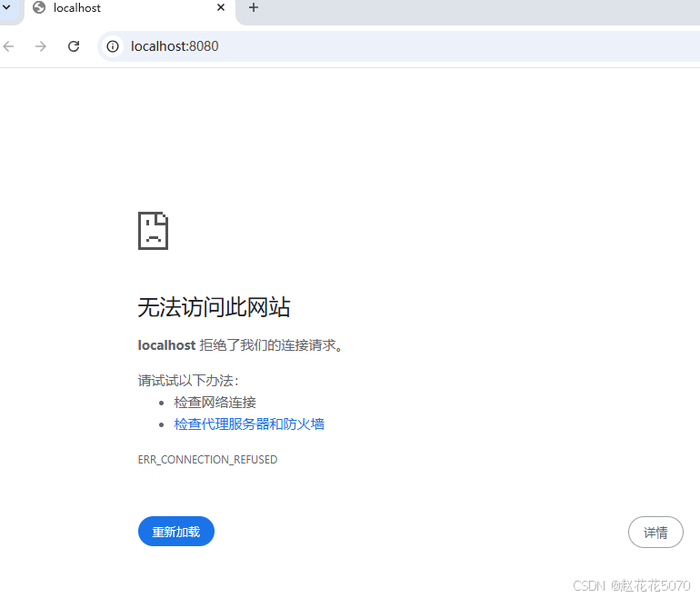Expand the tab search dropdown chevron
The width and height of the screenshot is (700, 598).
[6, 7]
